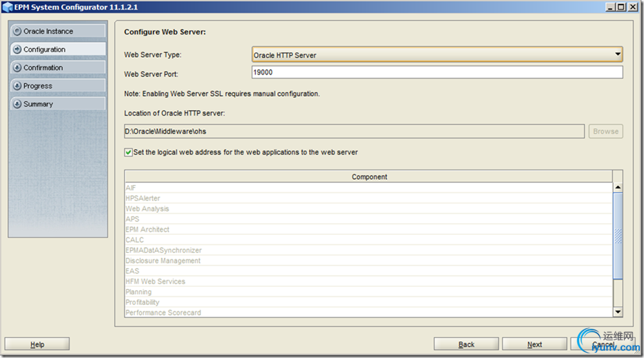Click the Browse button
Image resolution: width=644 pixels, height=358 pixels.
point(606,131)
